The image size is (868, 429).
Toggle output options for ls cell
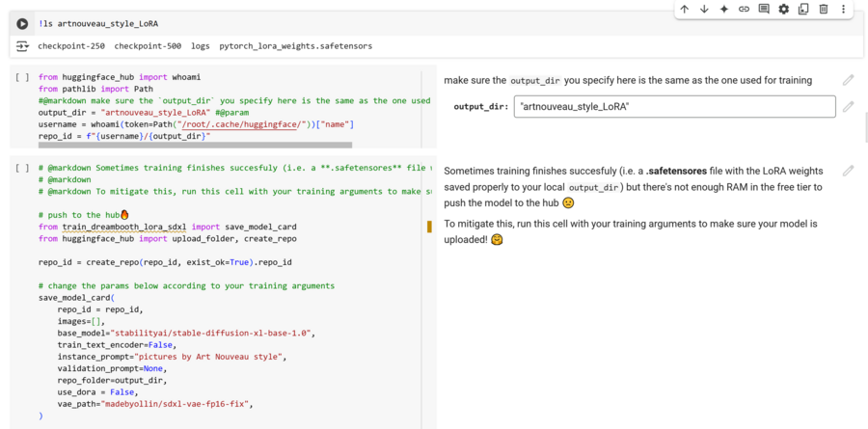click(22, 46)
